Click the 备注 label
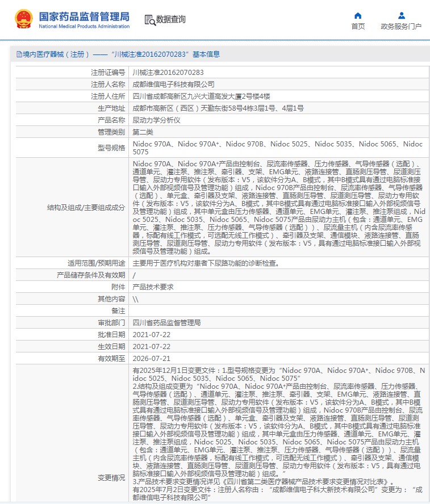 [x=118, y=311]
